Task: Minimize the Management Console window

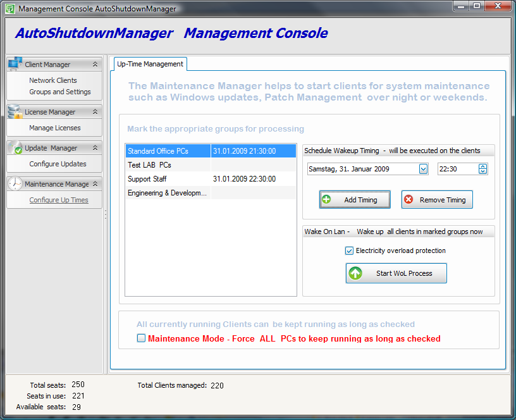Action: [x=461, y=6]
